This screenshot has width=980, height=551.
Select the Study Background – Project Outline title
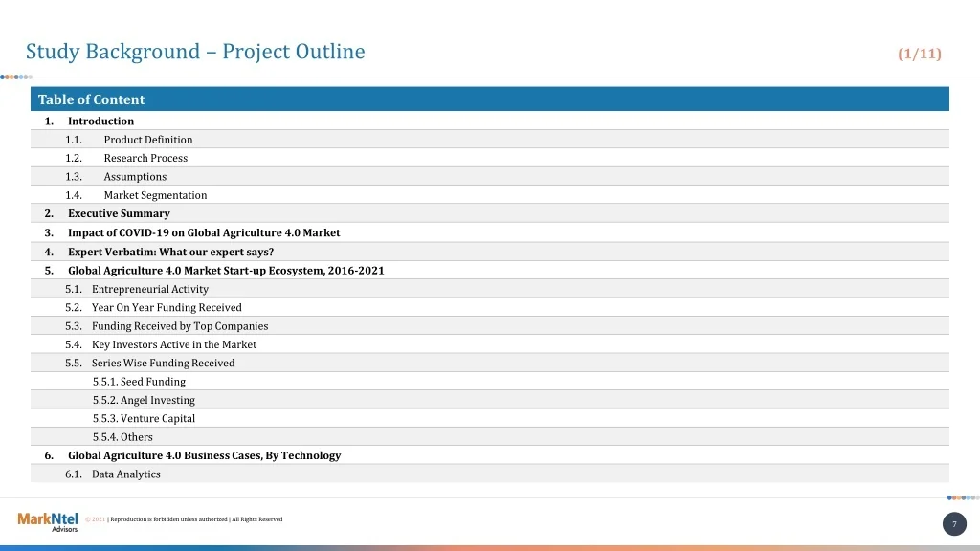coord(195,52)
